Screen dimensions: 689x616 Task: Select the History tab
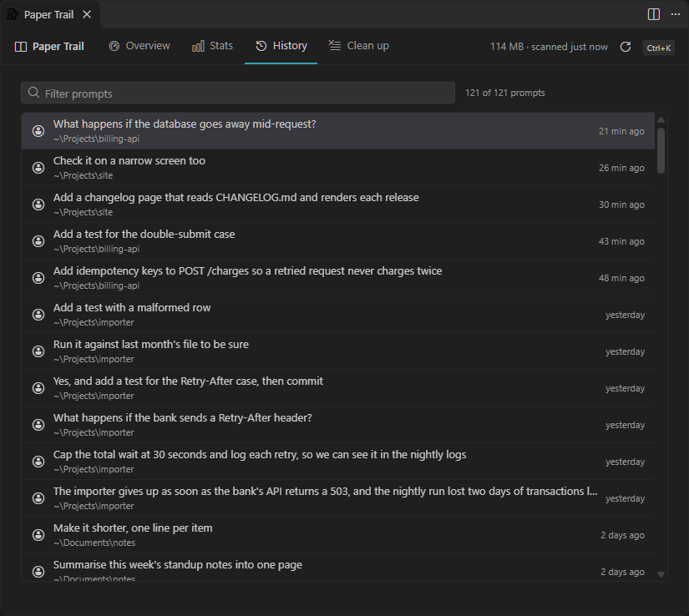point(281,46)
